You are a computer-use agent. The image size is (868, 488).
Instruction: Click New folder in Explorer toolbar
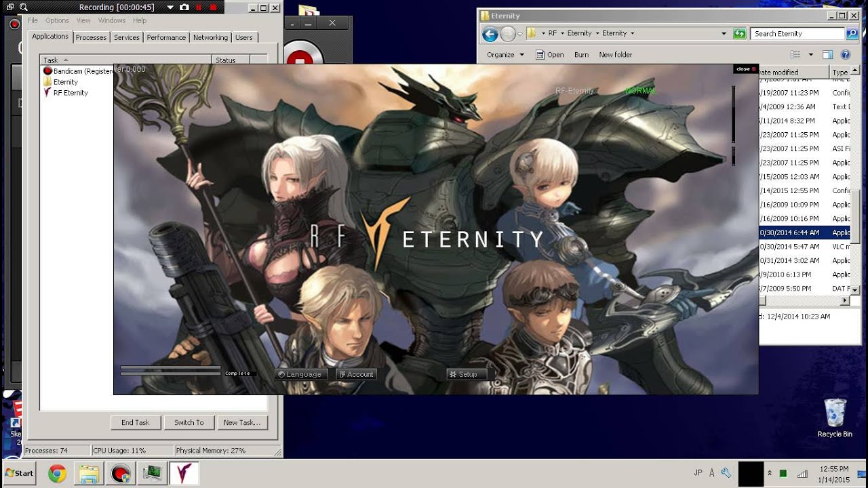click(615, 54)
